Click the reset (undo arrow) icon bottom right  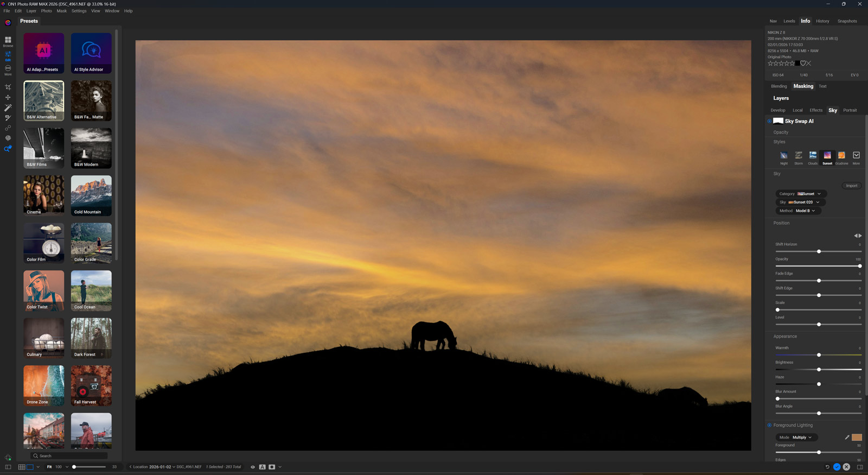(x=827, y=467)
